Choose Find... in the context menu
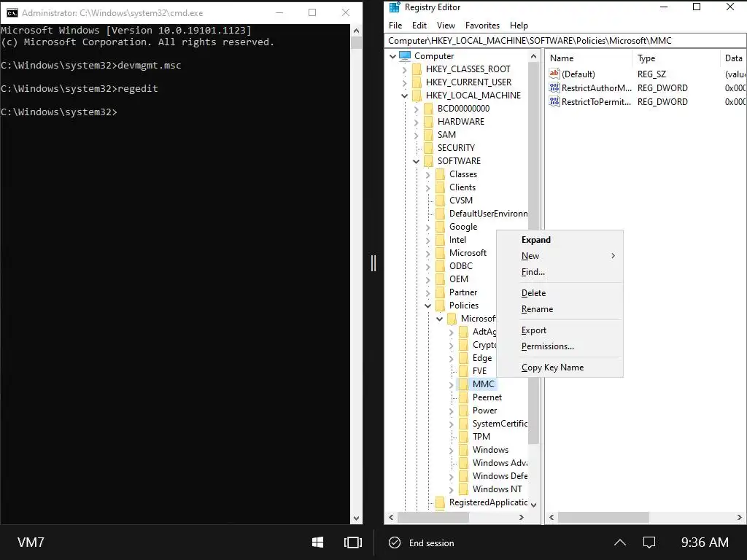The image size is (747, 560). 560,272
